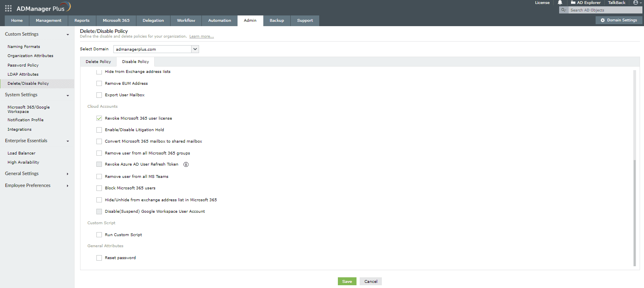Open the Workflow tab
Image resolution: width=644 pixels, height=288 pixels.
click(186, 21)
